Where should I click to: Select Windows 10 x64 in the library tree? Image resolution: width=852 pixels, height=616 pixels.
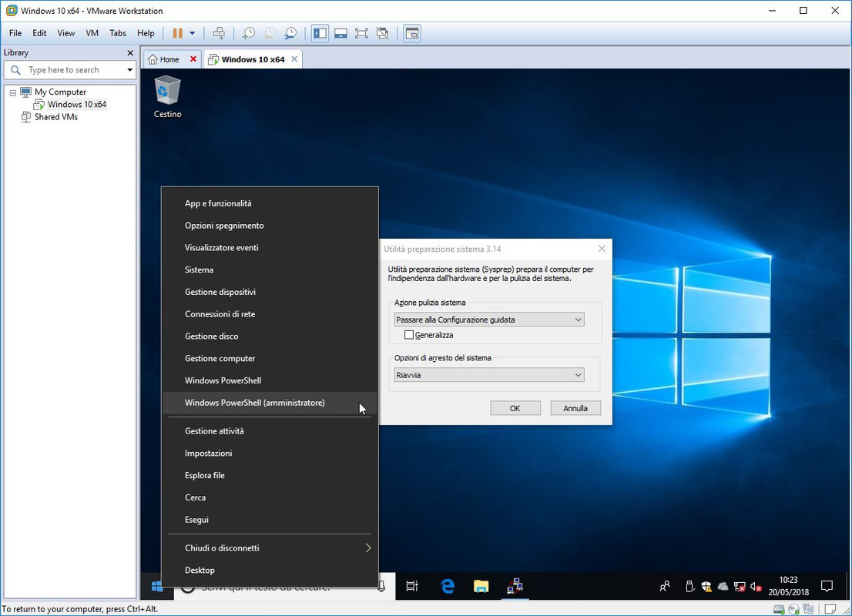tap(76, 104)
